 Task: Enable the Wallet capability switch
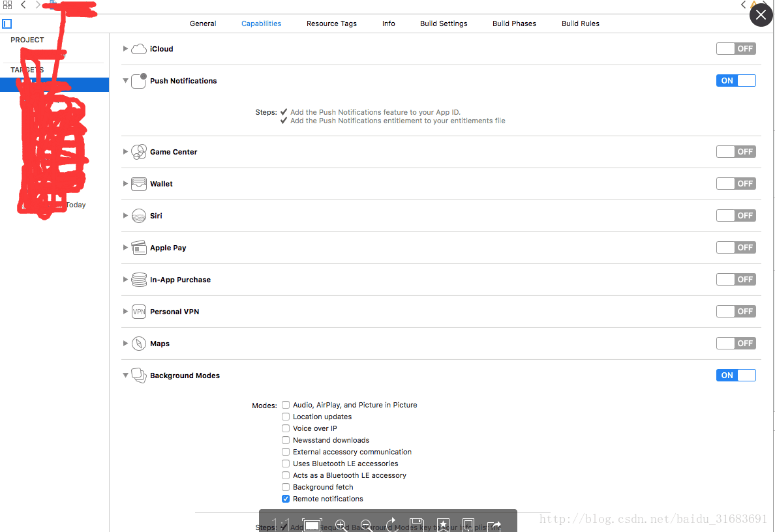tap(736, 184)
